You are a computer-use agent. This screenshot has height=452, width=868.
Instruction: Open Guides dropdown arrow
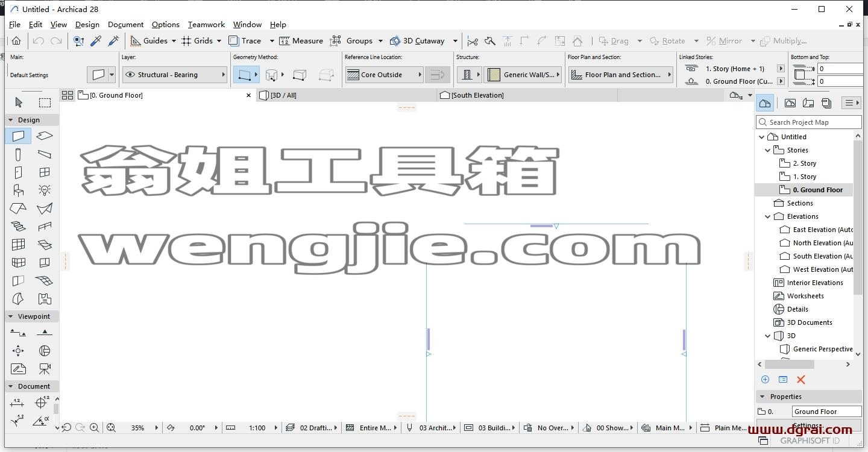click(x=174, y=41)
